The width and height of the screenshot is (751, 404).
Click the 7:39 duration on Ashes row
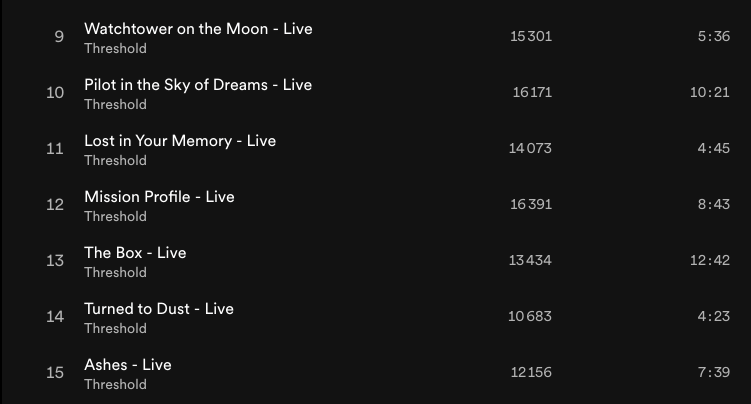click(x=714, y=373)
